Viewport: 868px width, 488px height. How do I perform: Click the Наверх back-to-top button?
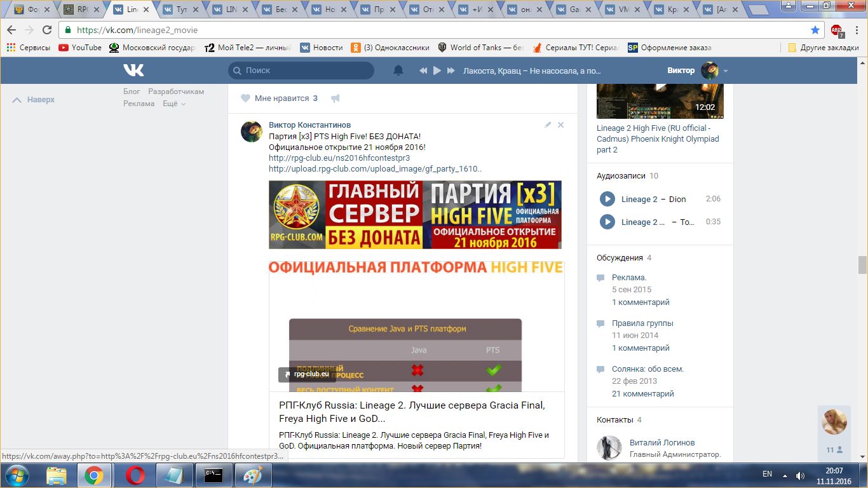pyautogui.click(x=34, y=100)
